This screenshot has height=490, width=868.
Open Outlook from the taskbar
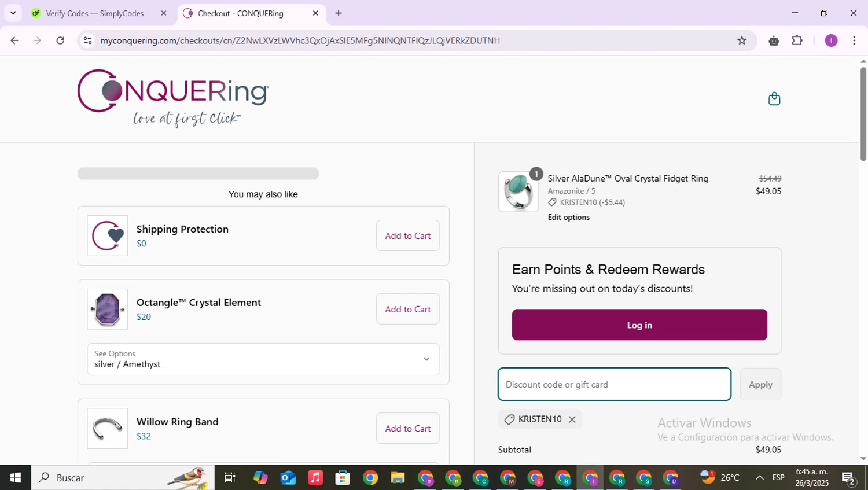(288, 478)
